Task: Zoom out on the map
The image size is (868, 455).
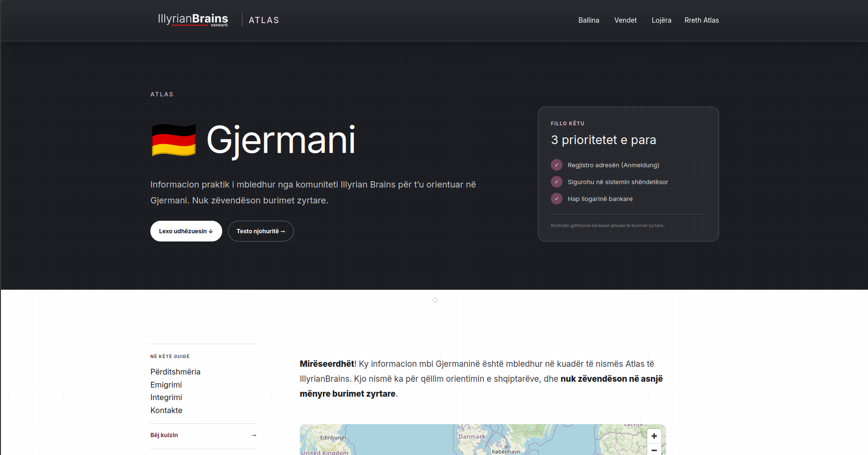Action: coord(654,450)
